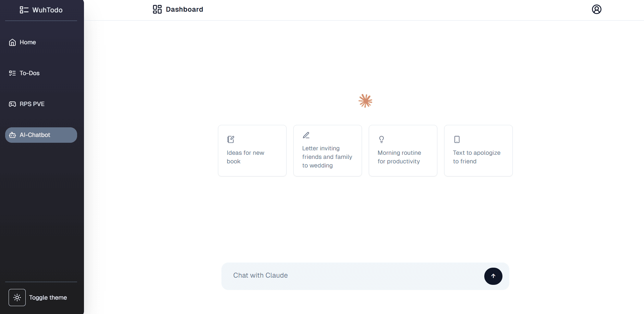
Task: Open the To-Dos section
Action: pyautogui.click(x=29, y=73)
